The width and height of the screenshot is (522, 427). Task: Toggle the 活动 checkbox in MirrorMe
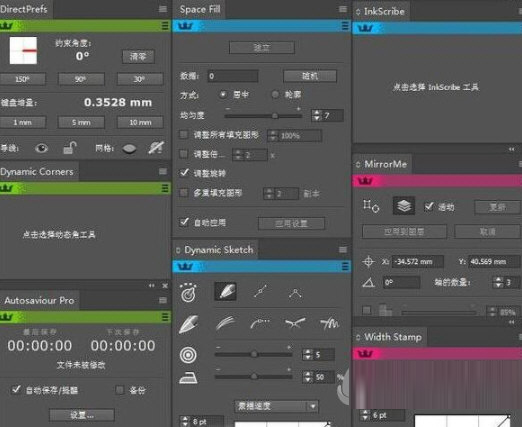pos(429,207)
